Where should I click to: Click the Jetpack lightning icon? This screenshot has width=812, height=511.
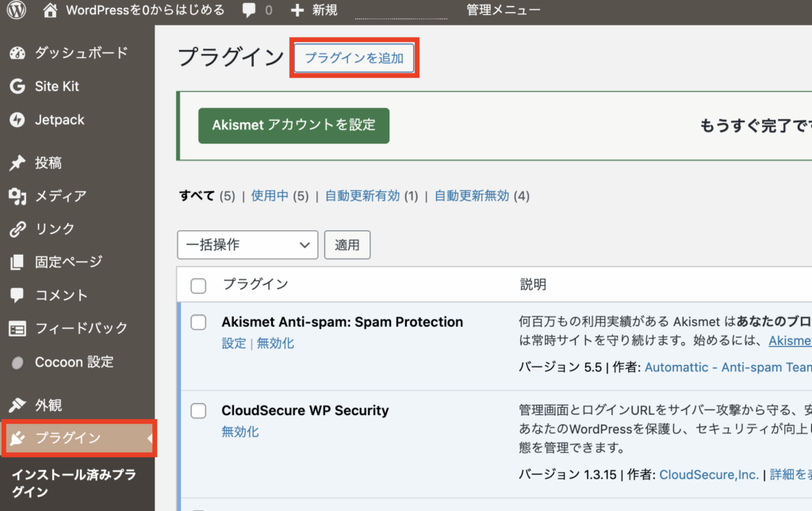point(17,120)
